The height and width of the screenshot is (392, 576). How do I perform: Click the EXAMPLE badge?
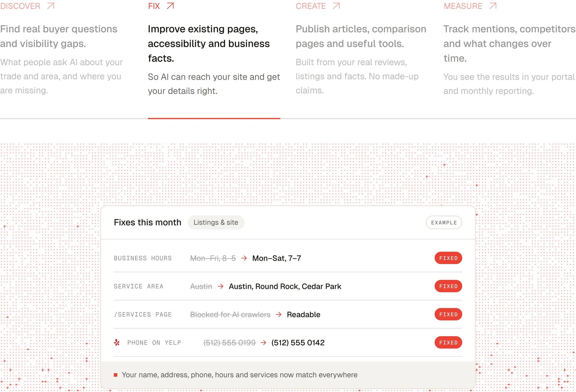(x=444, y=223)
